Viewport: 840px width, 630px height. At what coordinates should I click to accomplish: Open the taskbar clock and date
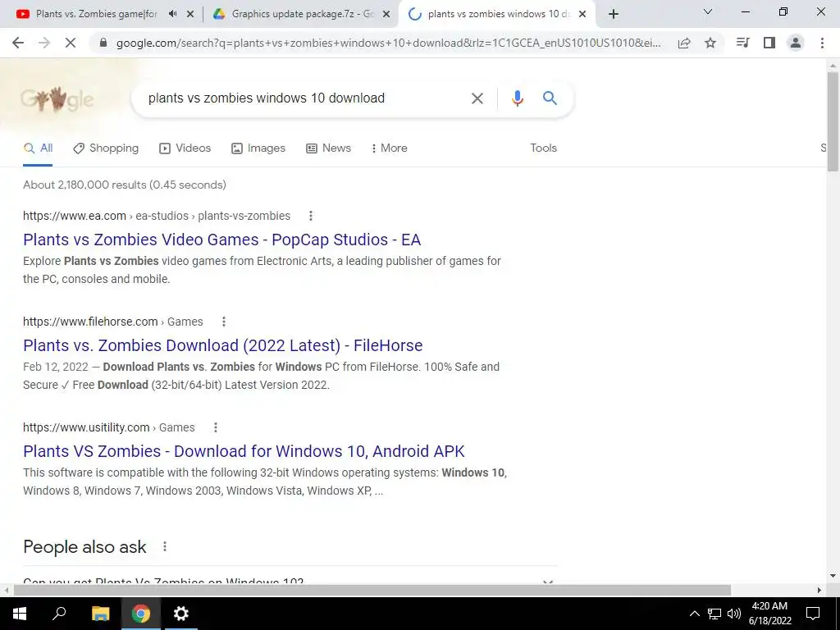pyautogui.click(x=770, y=614)
